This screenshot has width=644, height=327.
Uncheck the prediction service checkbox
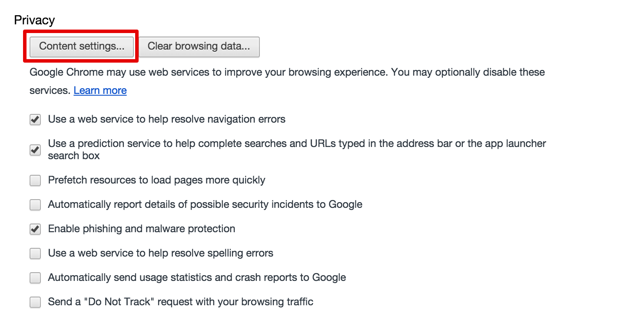point(35,150)
